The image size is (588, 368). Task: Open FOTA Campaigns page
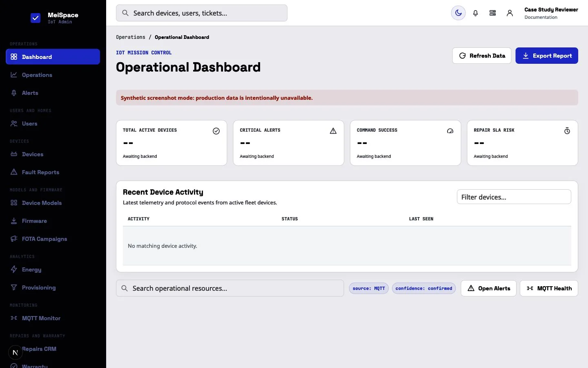point(53,239)
